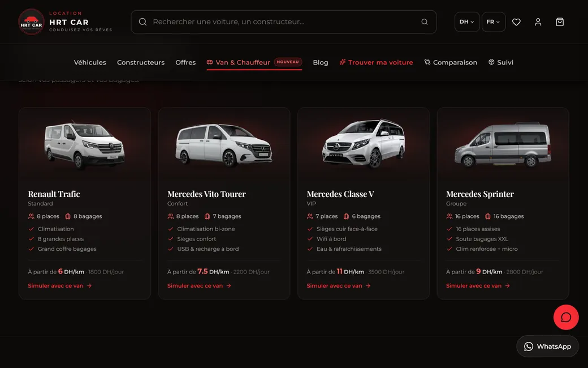Click the Mercedes Classe V title

(x=340, y=194)
